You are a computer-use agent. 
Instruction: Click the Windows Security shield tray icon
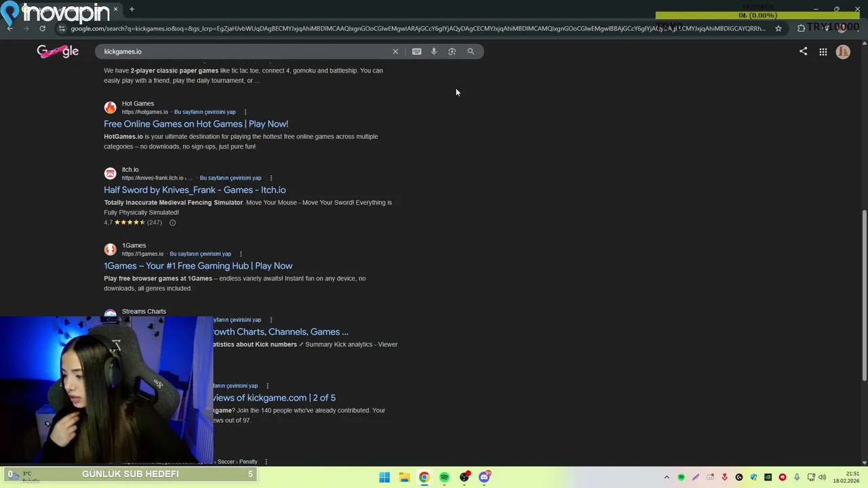pos(753,477)
